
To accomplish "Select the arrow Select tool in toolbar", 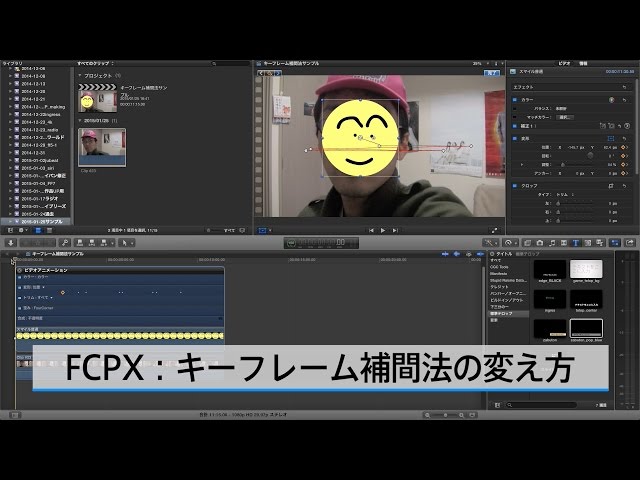I will point(125,243).
